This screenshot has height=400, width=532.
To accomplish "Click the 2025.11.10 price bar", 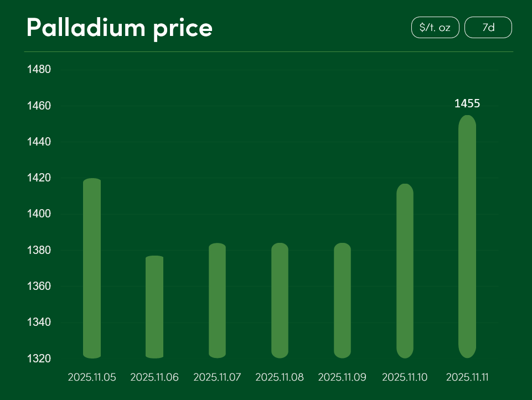I will (x=405, y=271).
